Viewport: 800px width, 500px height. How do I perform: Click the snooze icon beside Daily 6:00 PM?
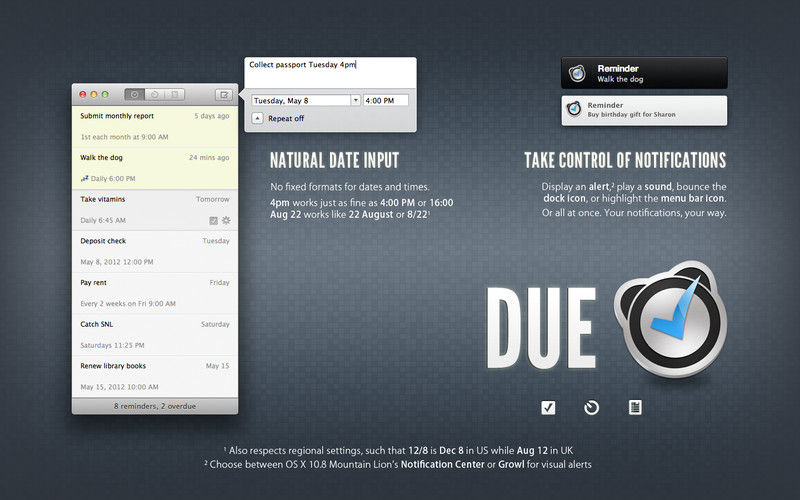point(85,179)
